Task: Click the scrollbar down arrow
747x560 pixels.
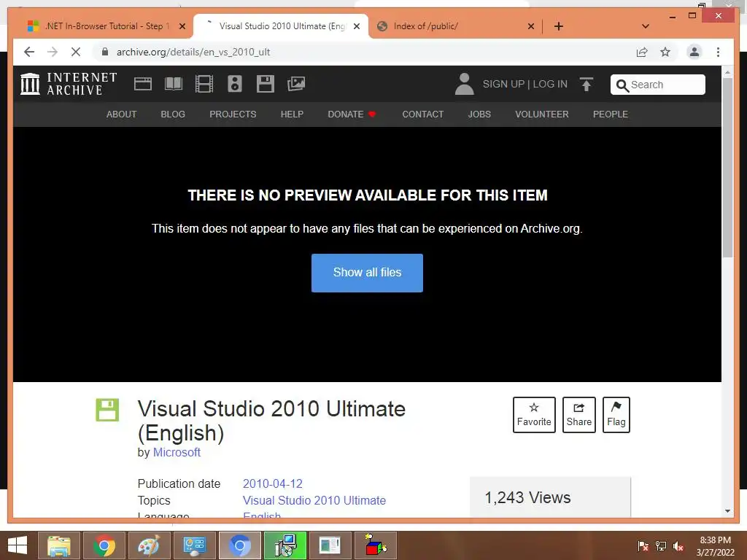Action: click(x=727, y=511)
